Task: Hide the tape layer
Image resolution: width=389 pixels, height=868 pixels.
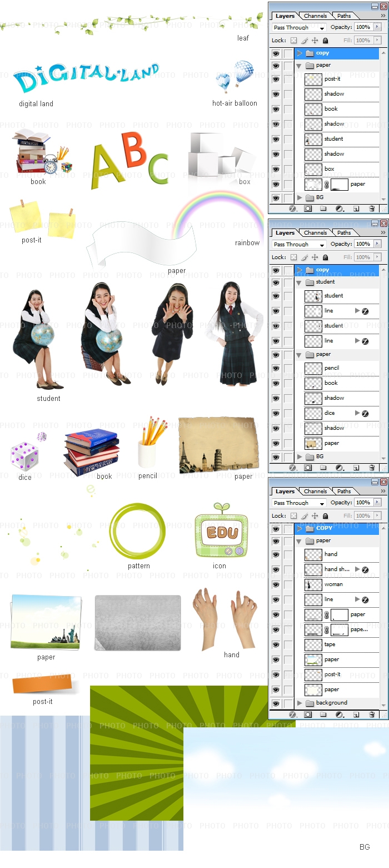Action: pyautogui.click(x=276, y=644)
